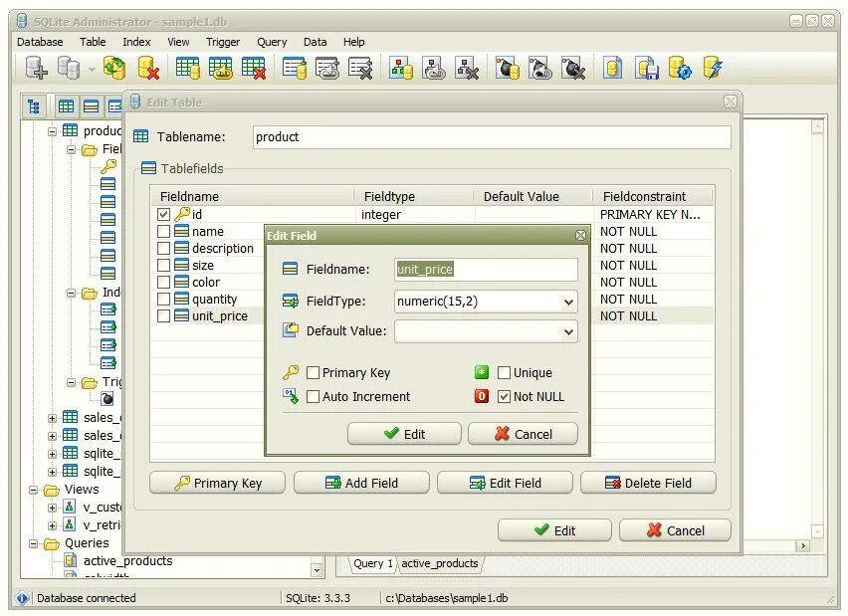Check the color field checkbox
The image size is (848, 616).
[163, 282]
